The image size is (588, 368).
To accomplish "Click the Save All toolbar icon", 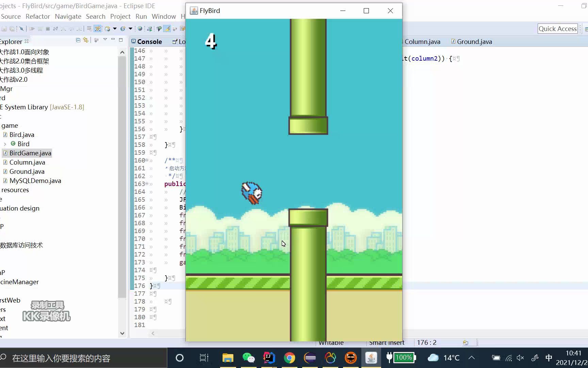I will (x=12, y=29).
